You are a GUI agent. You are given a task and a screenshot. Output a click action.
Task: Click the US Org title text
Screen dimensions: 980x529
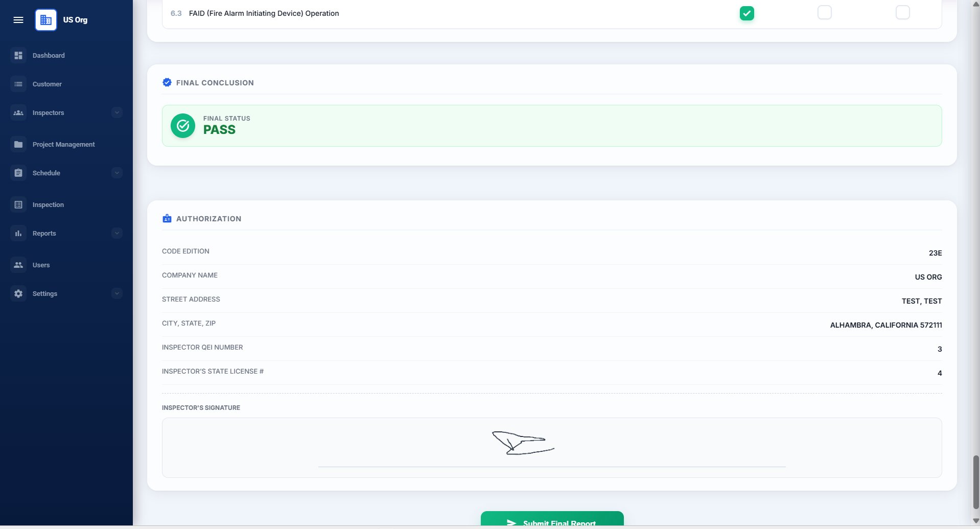(75, 20)
